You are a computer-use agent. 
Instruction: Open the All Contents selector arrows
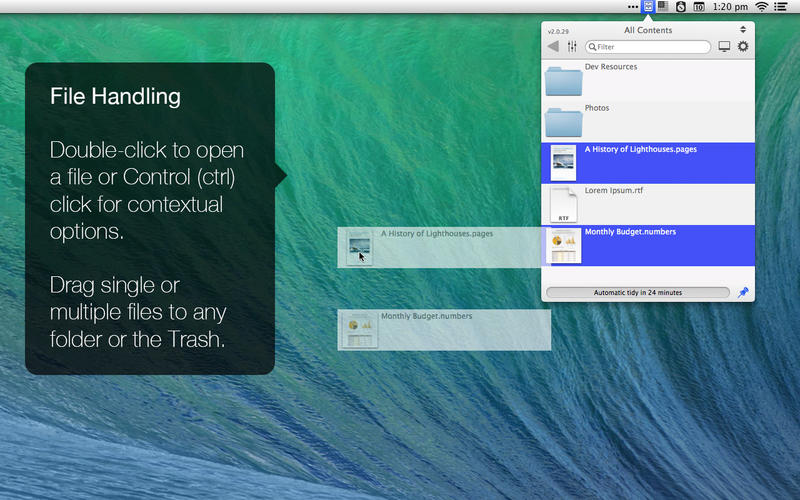click(743, 30)
